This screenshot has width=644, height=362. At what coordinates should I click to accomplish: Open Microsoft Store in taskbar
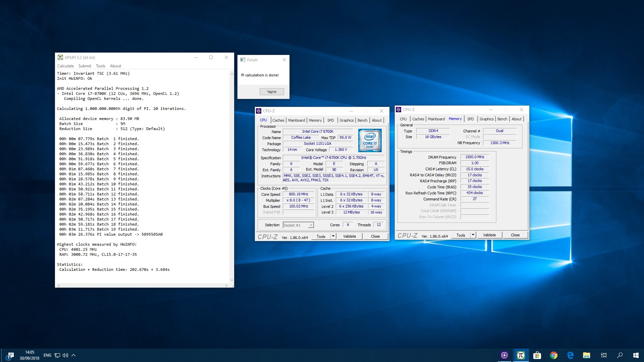[537, 355]
